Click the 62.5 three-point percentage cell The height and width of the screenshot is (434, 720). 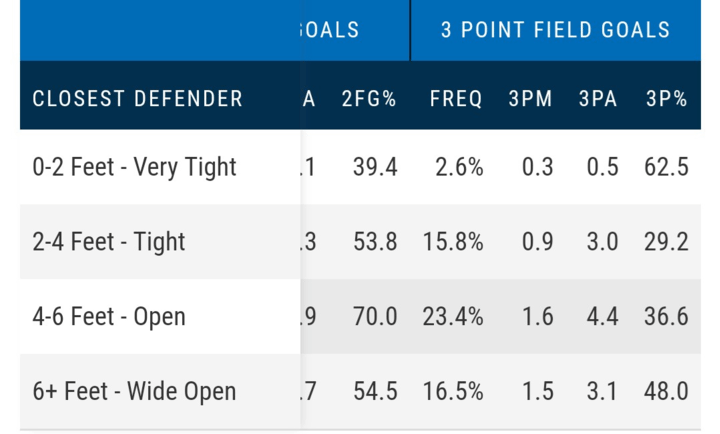coord(666,166)
